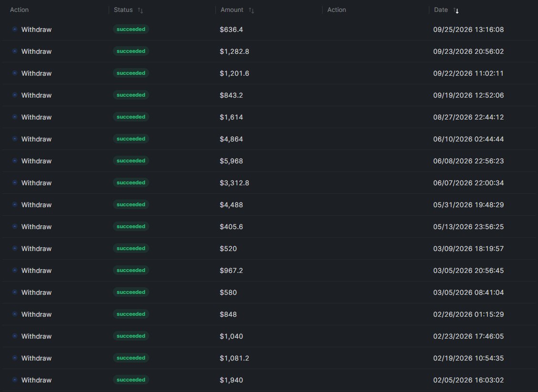Click date 06/08/2026 22:56:23

pos(468,161)
